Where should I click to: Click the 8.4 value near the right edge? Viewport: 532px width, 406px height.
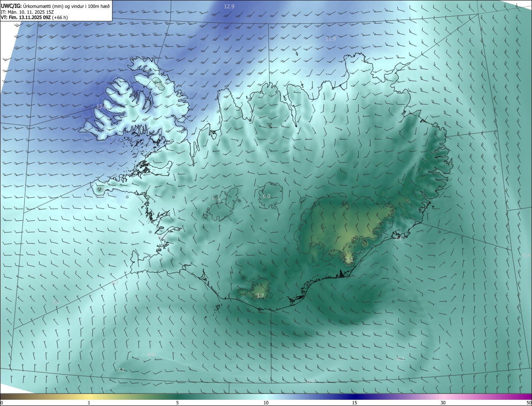point(526,255)
